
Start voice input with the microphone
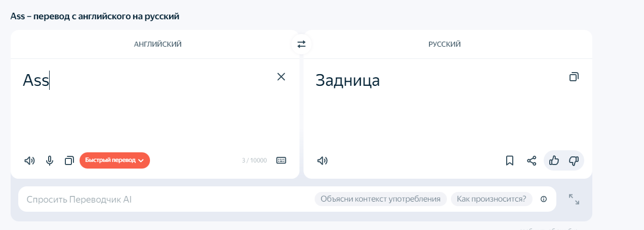(x=50, y=160)
